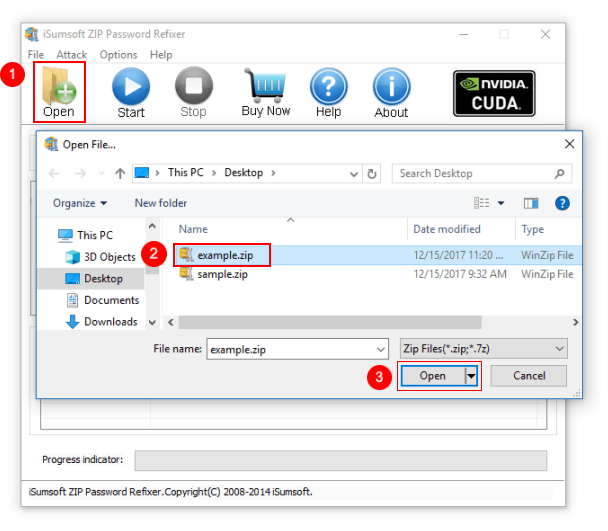This screenshot has width=608, height=531.
Task: Click the 12/15/2017 11:20 date of example.zip
Action: (458, 255)
